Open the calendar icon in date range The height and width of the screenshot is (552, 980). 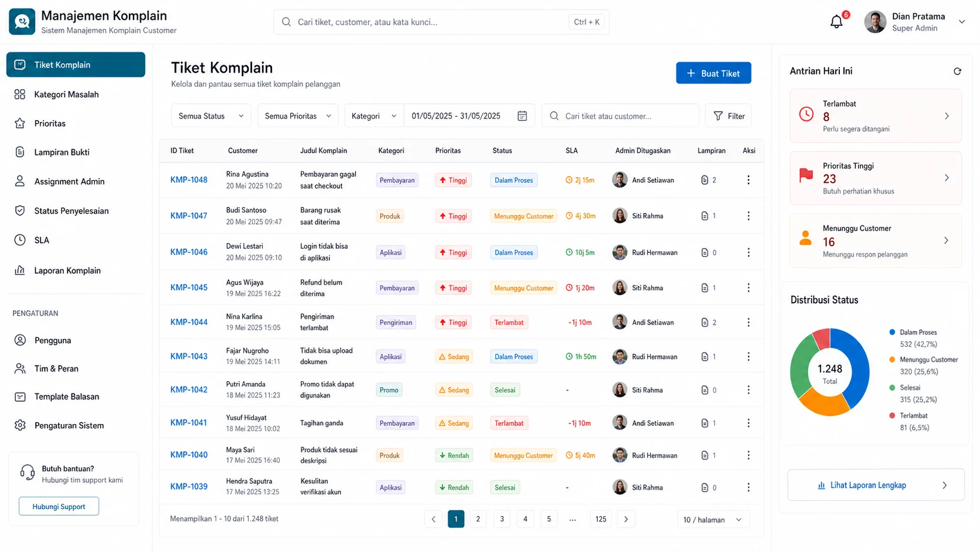coord(522,116)
